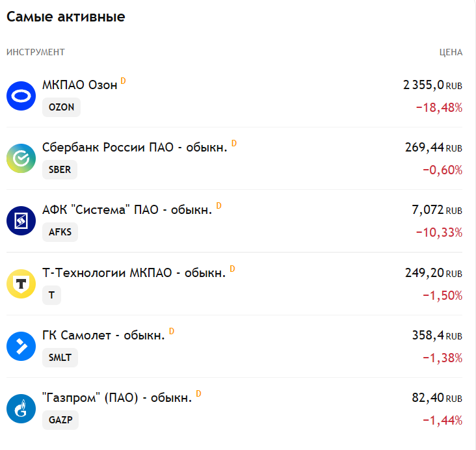
Task: Select the OZON ticker tag
Action: (61, 107)
